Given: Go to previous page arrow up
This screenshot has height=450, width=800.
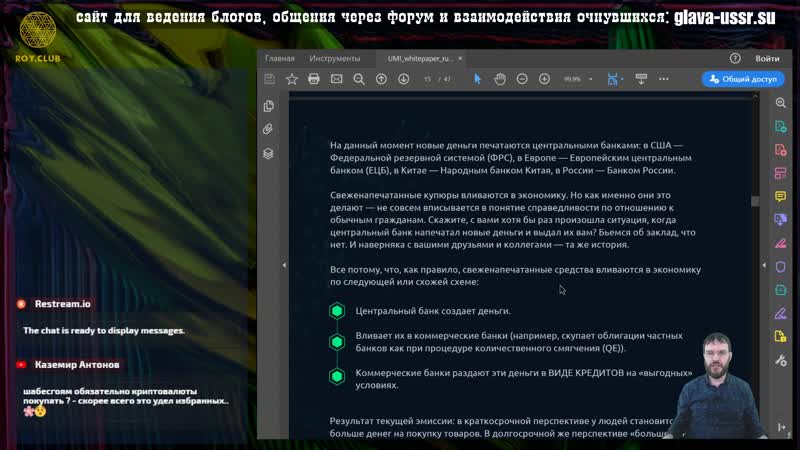Looking at the screenshot, I should pyautogui.click(x=381, y=79).
